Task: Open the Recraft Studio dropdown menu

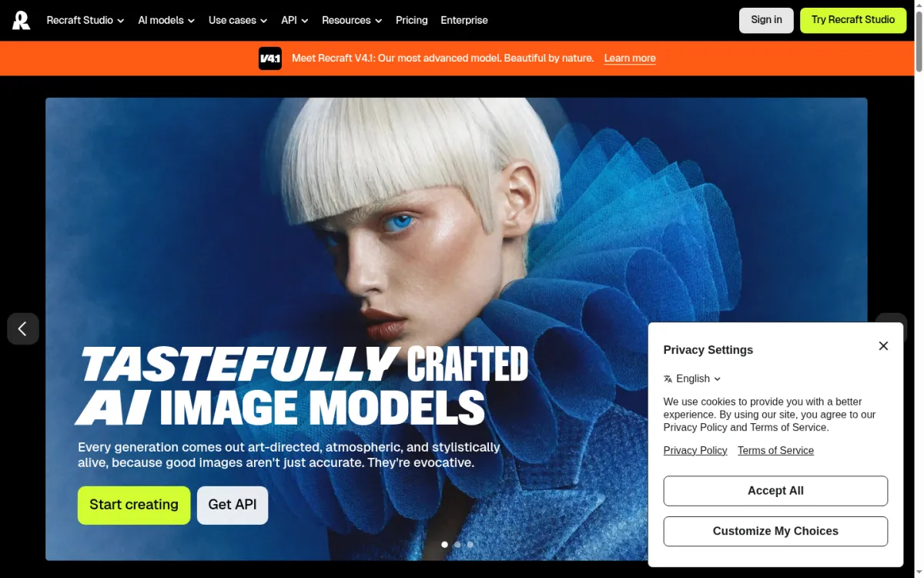Action: tap(85, 20)
